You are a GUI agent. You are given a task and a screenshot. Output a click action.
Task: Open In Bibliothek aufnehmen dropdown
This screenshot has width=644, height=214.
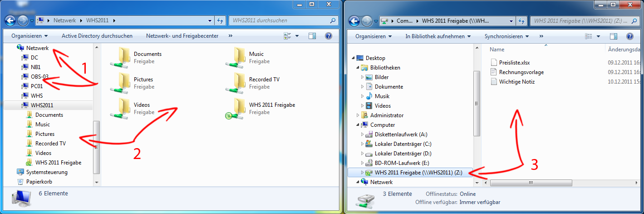coord(438,36)
